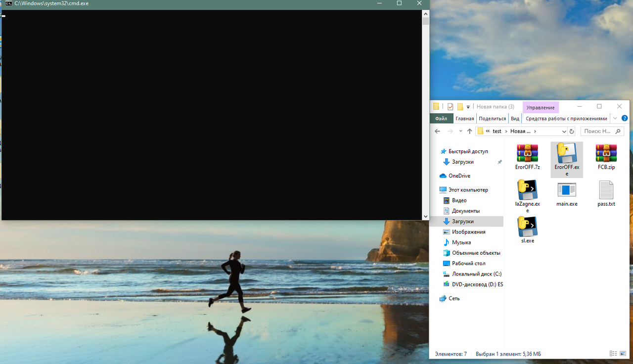Click the Explorer window folder title icon
The height and width of the screenshot is (364, 633).
coord(436,106)
